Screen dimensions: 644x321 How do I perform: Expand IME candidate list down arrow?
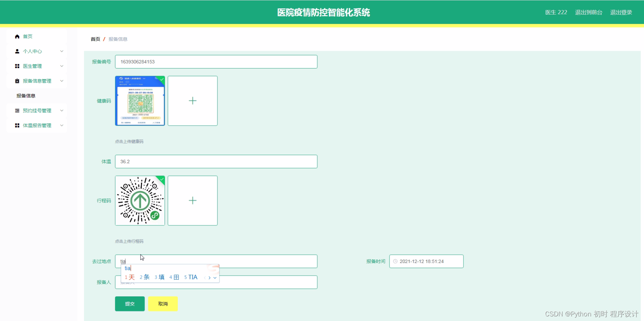[x=215, y=277]
